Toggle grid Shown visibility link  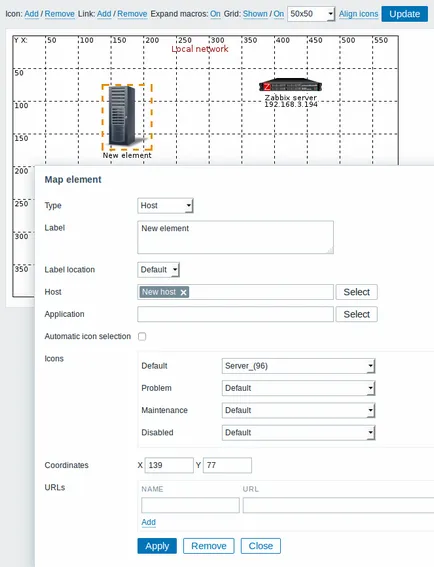point(255,14)
